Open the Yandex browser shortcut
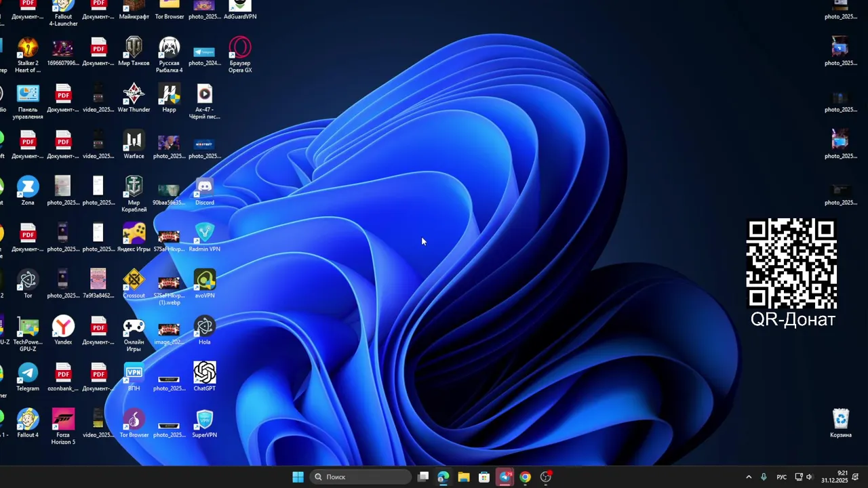The image size is (868, 488). pos(63,330)
